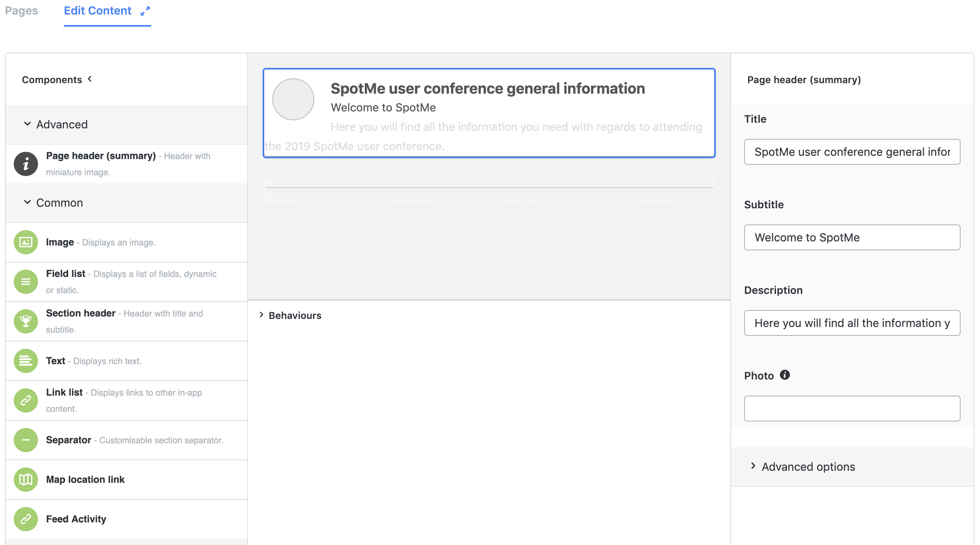Click the Link list chain icon
The width and height of the screenshot is (980, 545).
pyautogui.click(x=26, y=400)
